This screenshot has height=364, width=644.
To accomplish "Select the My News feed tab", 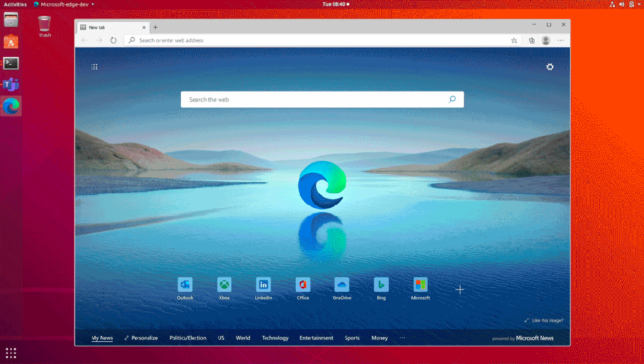I will click(x=103, y=338).
